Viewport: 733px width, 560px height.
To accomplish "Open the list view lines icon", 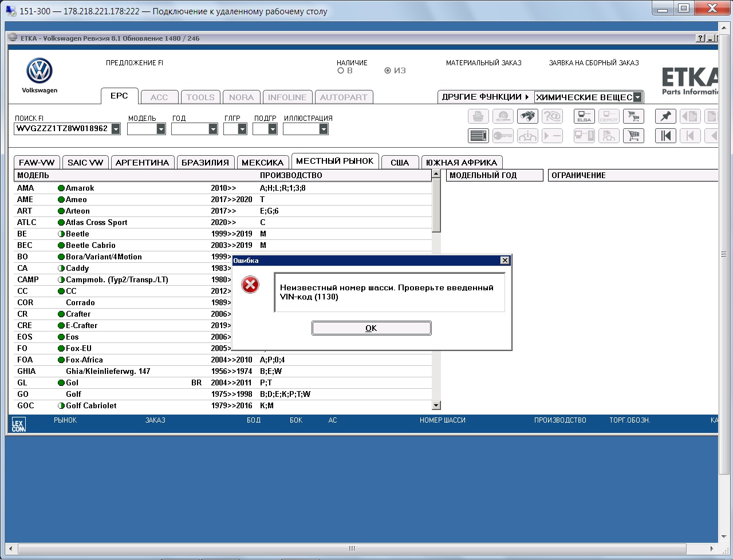I will (x=478, y=136).
